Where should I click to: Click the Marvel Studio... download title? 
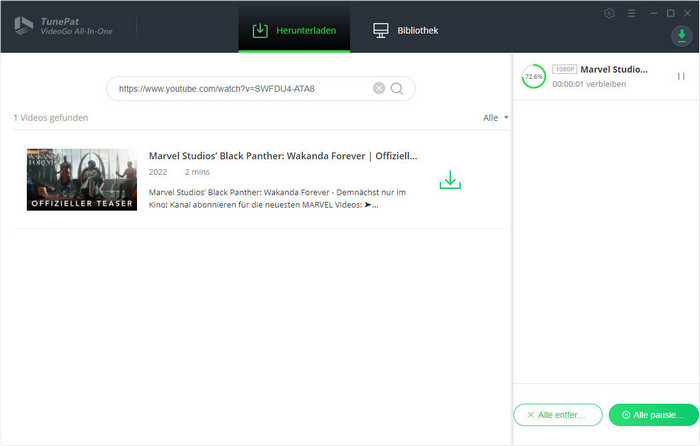(x=614, y=69)
